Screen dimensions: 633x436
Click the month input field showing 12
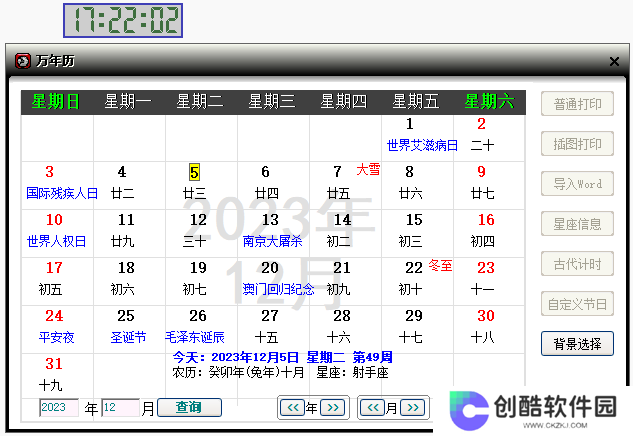[x=120, y=408]
